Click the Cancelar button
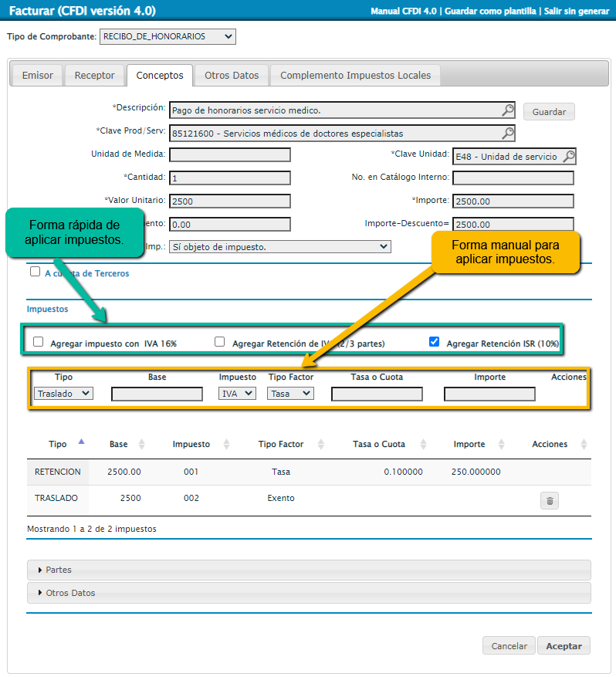 point(509,646)
